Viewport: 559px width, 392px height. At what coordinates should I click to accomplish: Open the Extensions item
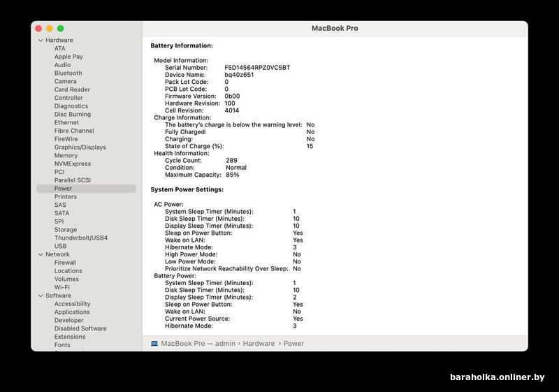click(70, 336)
